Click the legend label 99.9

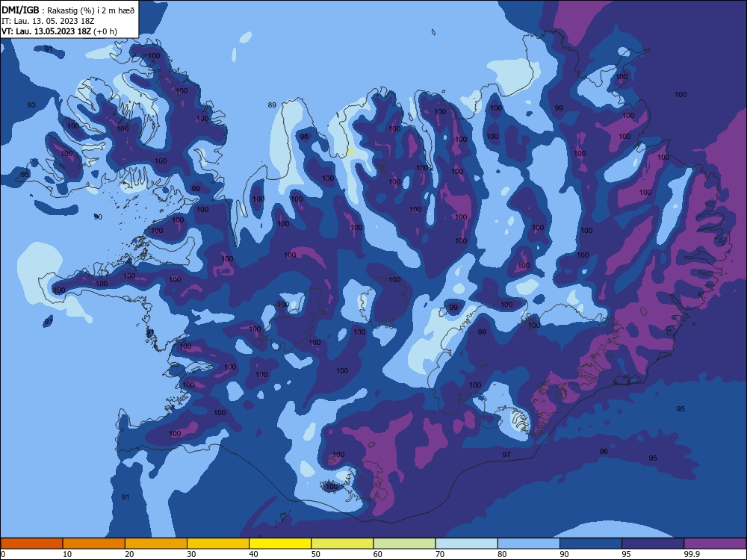tap(692, 554)
